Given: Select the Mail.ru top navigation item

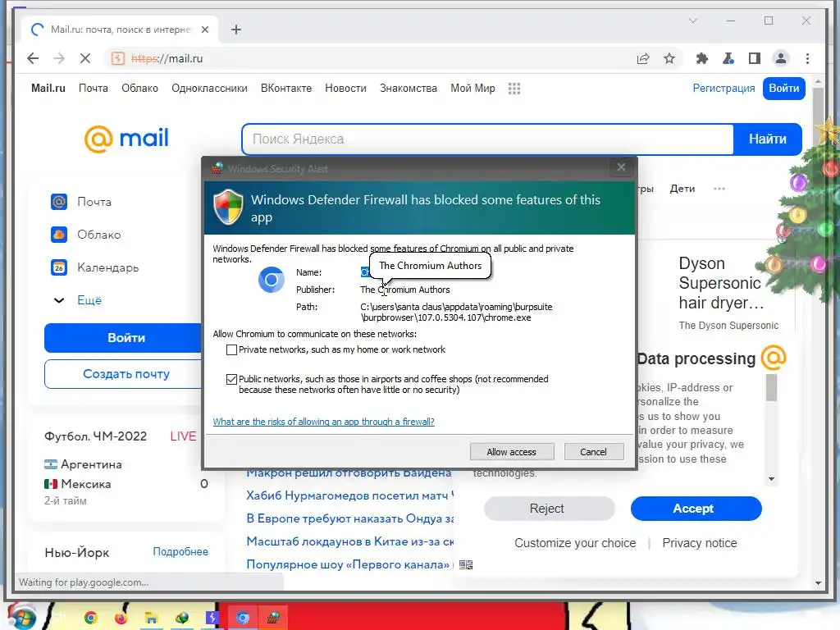Looking at the screenshot, I should [x=48, y=89].
